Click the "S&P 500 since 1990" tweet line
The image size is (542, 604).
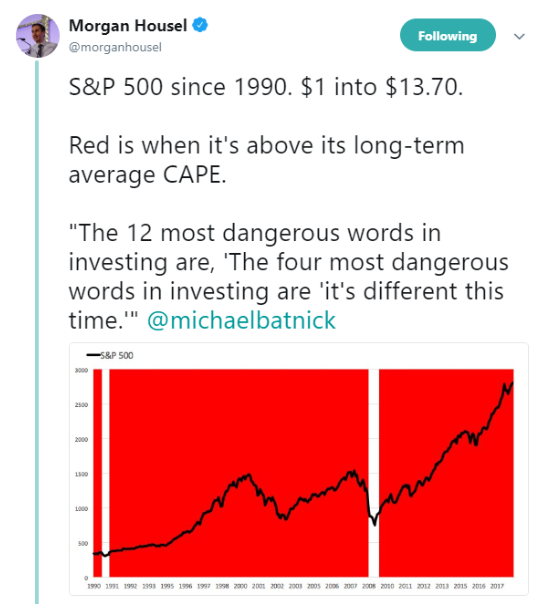coord(266,87)
